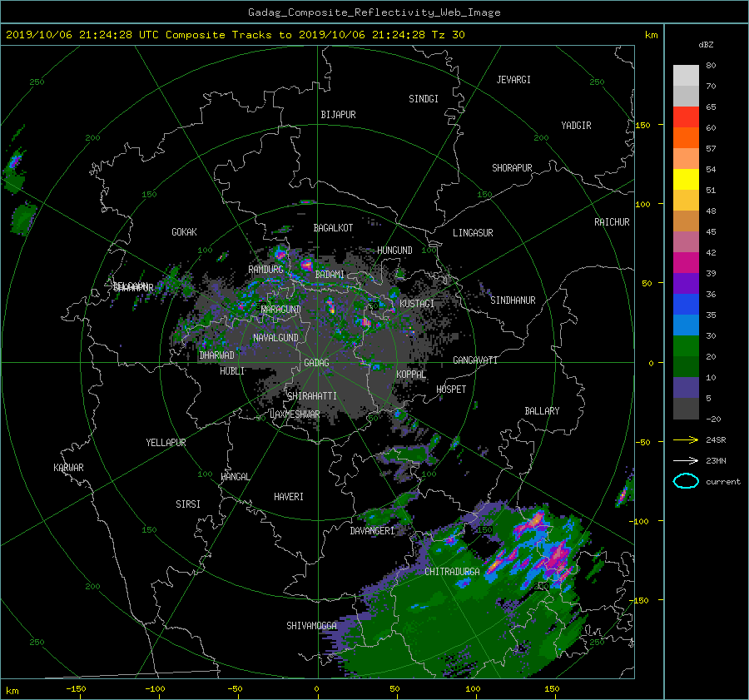Click the legend value -20 at bottom

[713, 419]
